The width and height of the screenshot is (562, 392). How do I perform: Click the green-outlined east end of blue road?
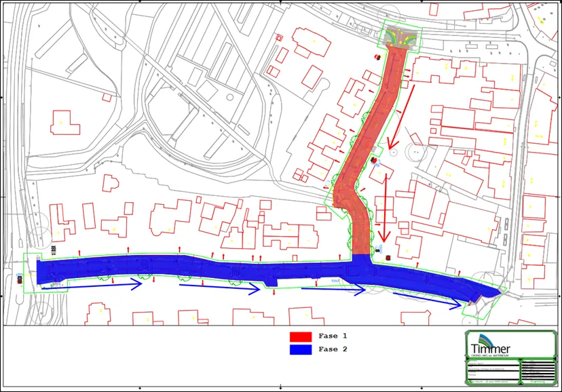tap(483, 297)
